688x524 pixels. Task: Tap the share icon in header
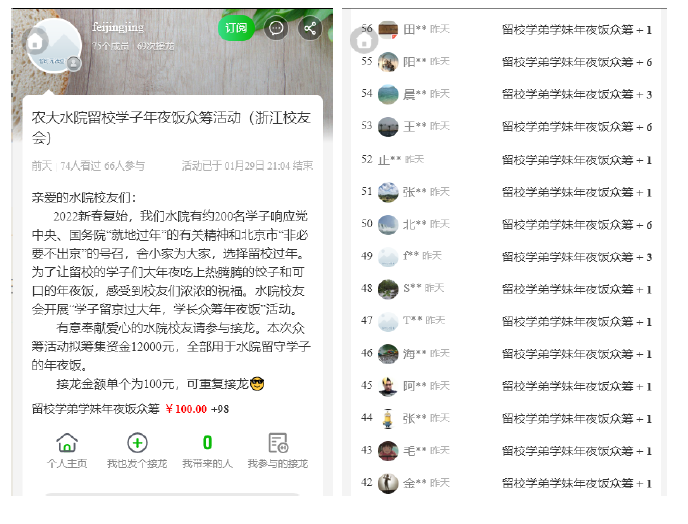point(310,29)
